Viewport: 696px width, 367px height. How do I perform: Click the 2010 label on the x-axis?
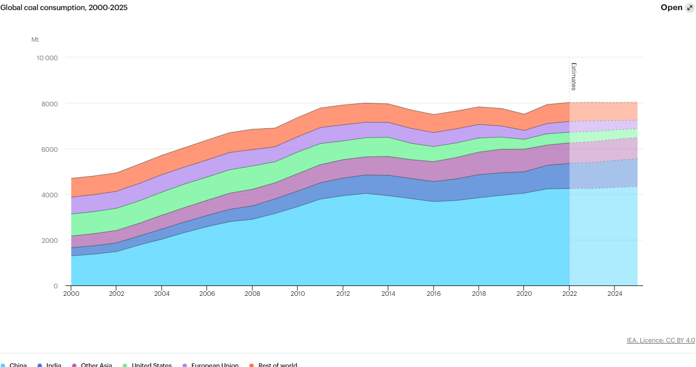pyautogui.click(x=297, y=293)
